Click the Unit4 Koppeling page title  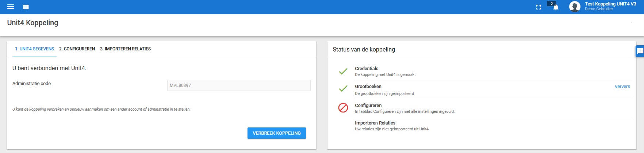(x=32, y=23)
